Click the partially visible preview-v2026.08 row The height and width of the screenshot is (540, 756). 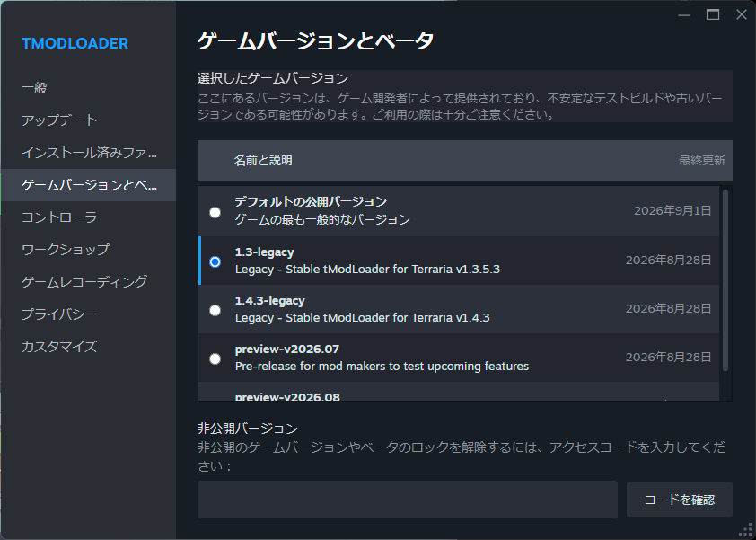click(459, 393)
